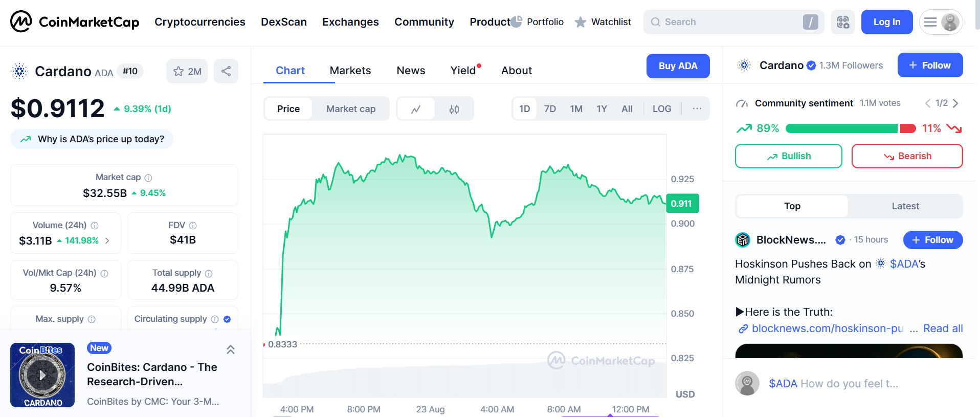This screenshot has height=417, width=980.
Task: Open Cryptocurrencies menu
Action: 200,22
